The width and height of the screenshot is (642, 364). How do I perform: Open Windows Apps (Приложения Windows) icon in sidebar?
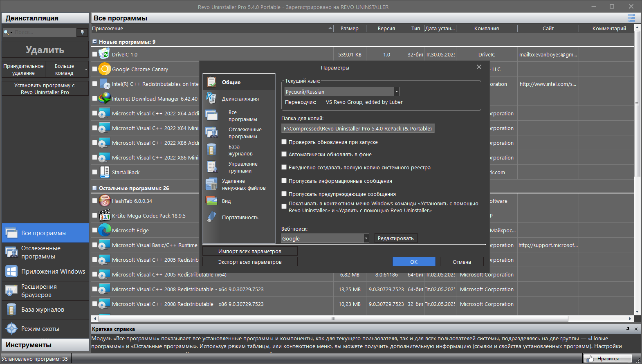tap(11, 271)
